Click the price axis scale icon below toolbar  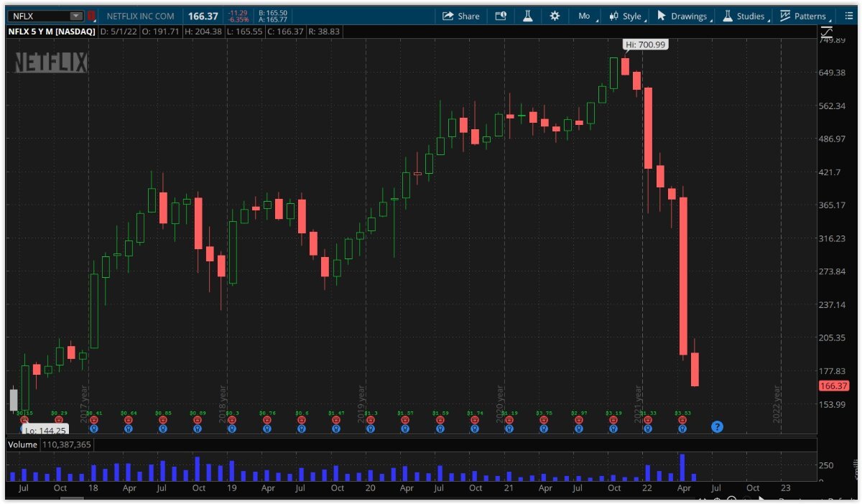(826, 32)
